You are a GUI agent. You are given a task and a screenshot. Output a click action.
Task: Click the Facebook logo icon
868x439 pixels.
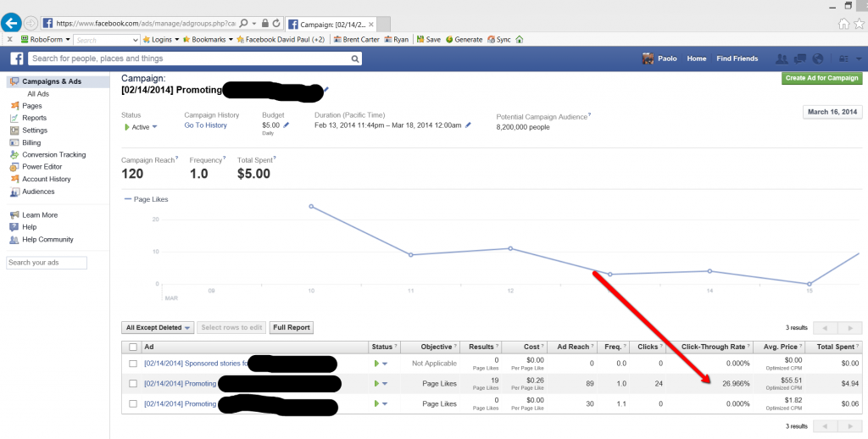(17, 58)
